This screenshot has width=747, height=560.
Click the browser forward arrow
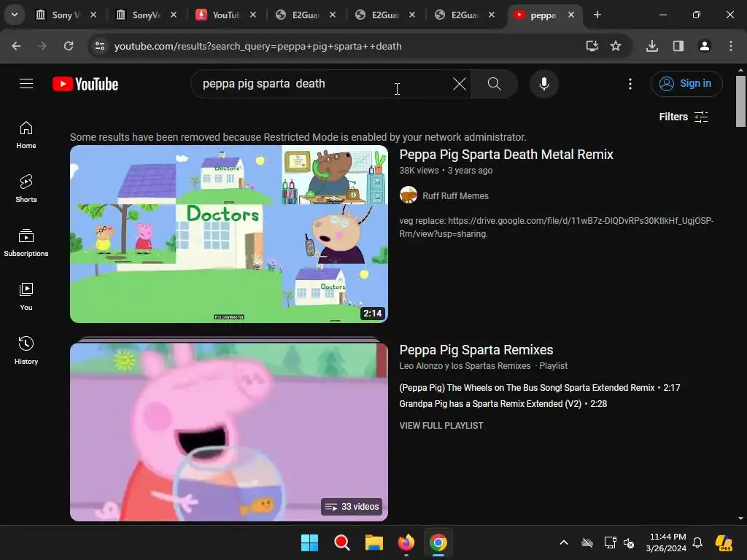tap(42, 46)
